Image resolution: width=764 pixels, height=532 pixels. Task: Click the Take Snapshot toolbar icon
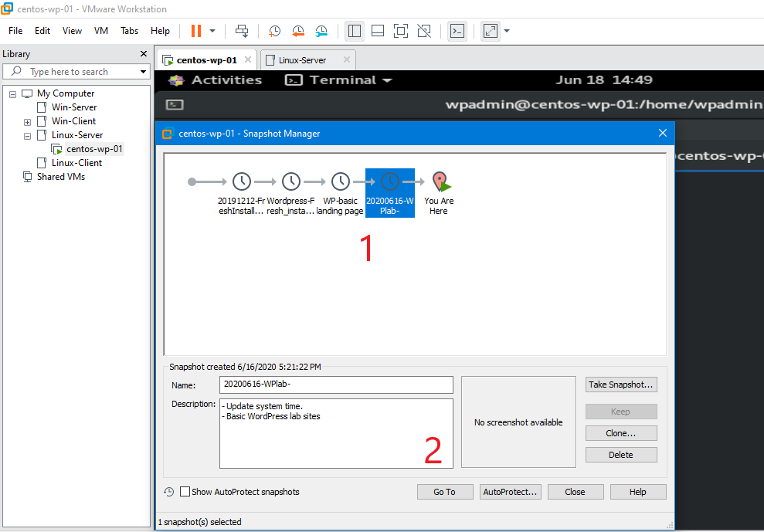[274, 31]
